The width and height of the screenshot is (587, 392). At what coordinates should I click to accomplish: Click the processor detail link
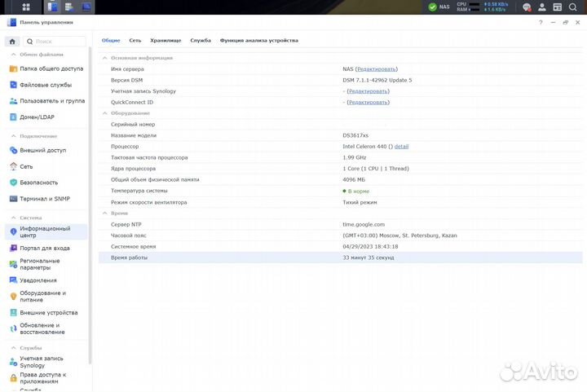point(401,147)
